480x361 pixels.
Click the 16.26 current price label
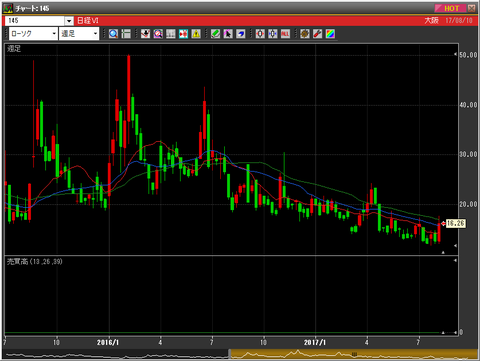[x=456, y=223]
